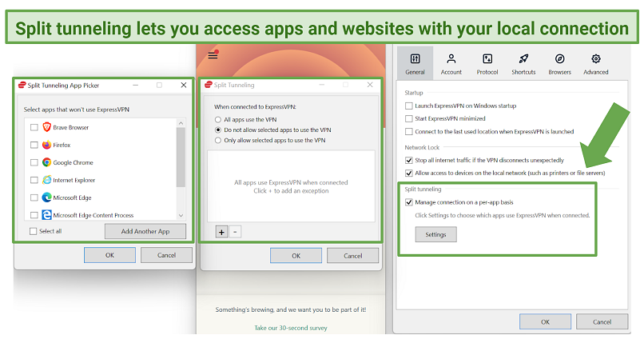The height and width of the screenshot is (347, 644).
Task: Click the app list scroll down arrow
Action: (x=181, y=215)
